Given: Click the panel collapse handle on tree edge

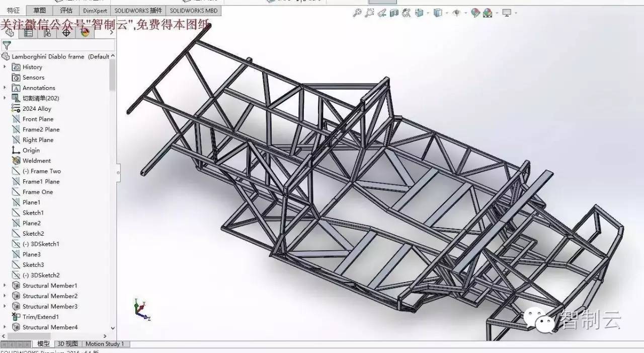Looking at the screenshot, I should tap(118, 172).
